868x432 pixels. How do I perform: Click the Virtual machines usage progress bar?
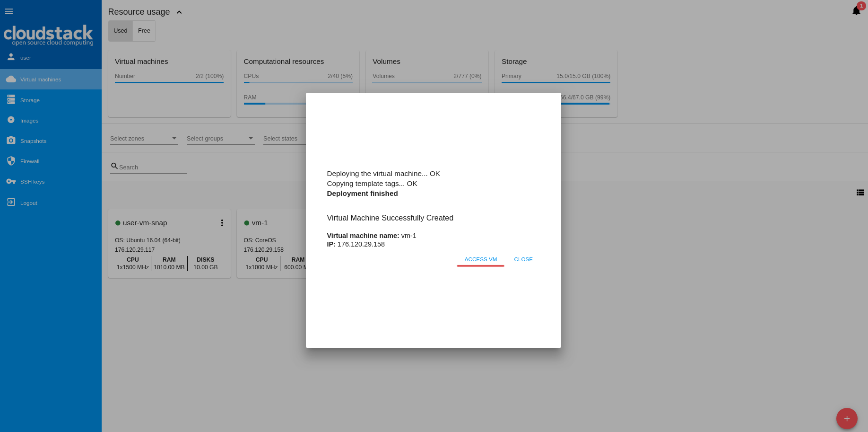[169, 82]
